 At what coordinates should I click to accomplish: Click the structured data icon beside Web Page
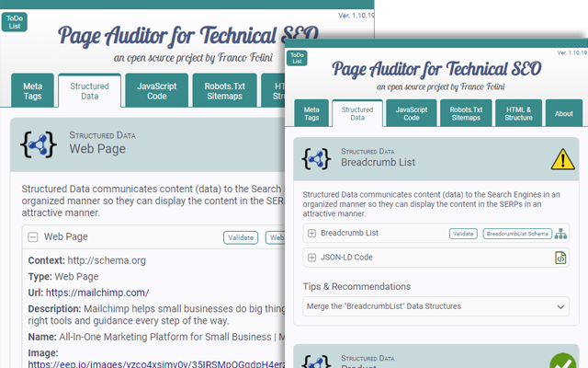(39, 144)
